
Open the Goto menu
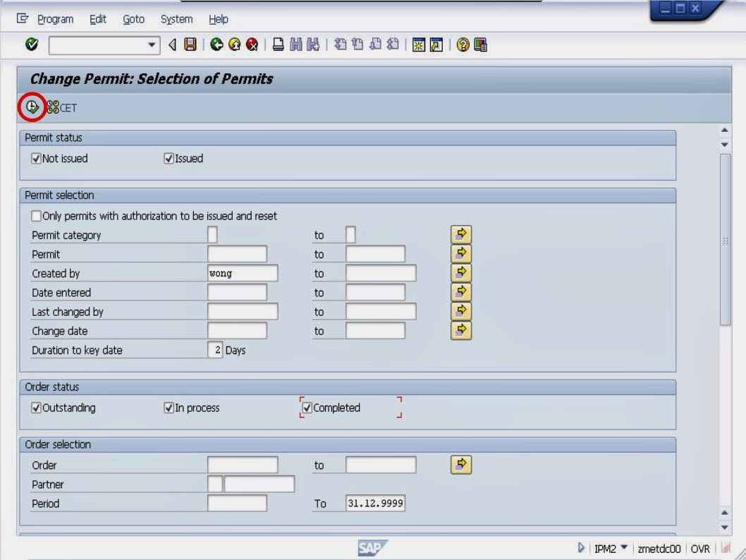pyautogui.click(x=133, y=19)
